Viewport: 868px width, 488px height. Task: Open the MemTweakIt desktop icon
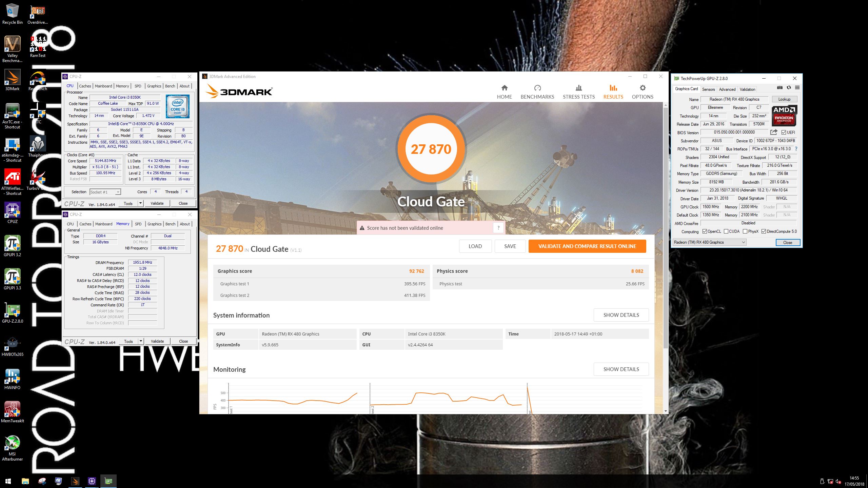[13, 412]
